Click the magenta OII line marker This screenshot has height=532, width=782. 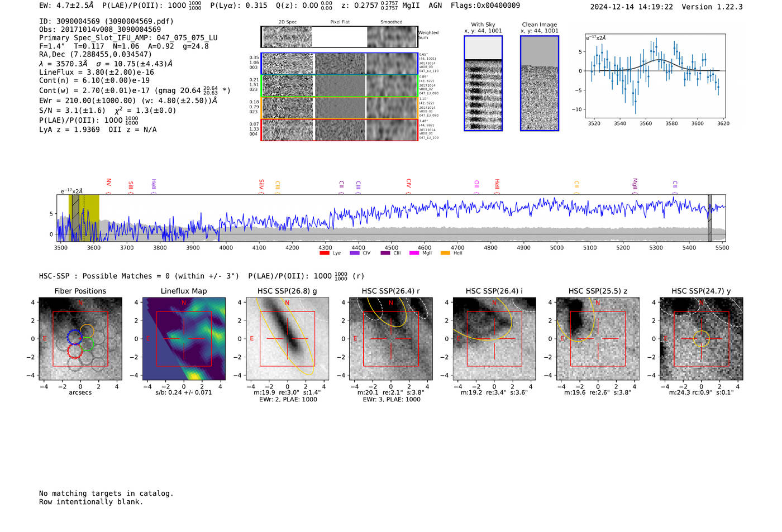(476, 186)
